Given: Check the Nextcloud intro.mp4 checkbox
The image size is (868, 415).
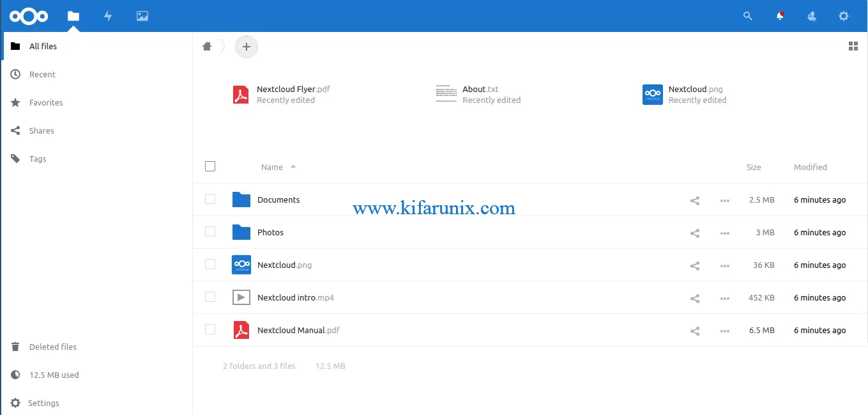Looking at the screenshot, I should (210, 297).
